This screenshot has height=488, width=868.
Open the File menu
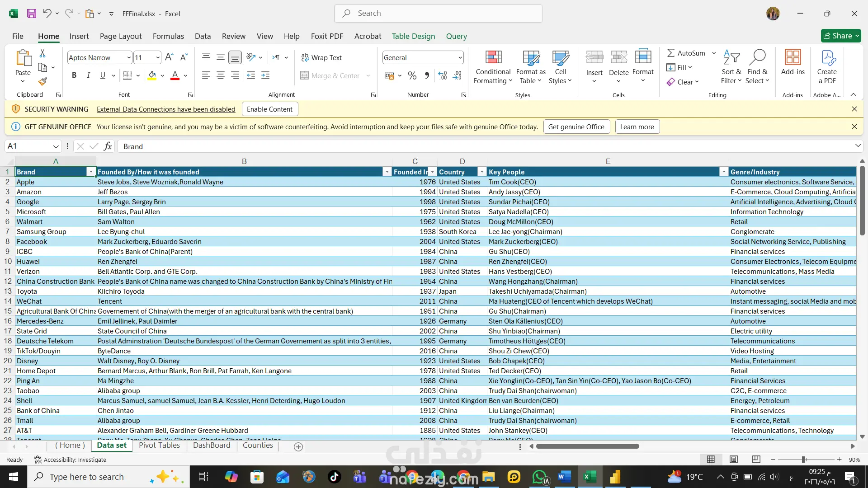point(18,36)
